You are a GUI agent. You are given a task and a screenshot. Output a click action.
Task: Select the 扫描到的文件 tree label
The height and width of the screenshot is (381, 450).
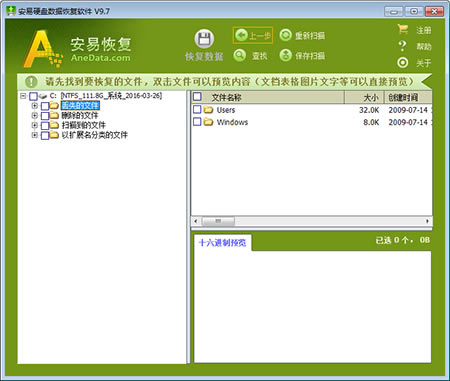[x=84, y=125]
